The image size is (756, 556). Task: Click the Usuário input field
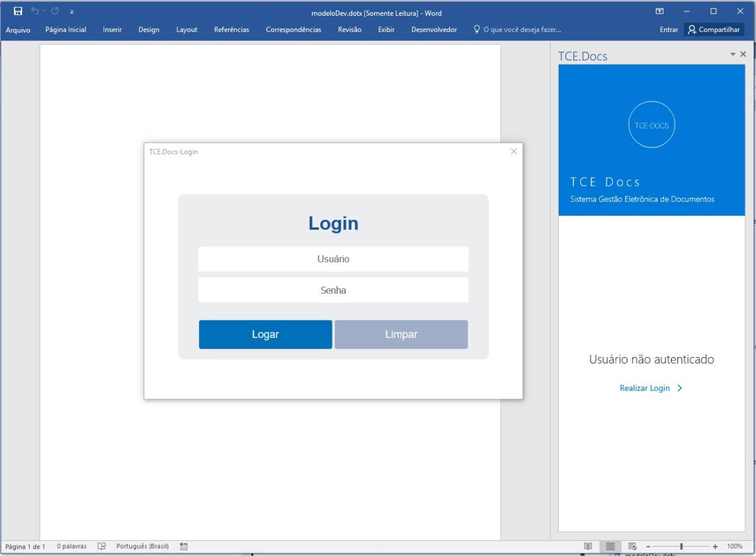coord(333,259)
